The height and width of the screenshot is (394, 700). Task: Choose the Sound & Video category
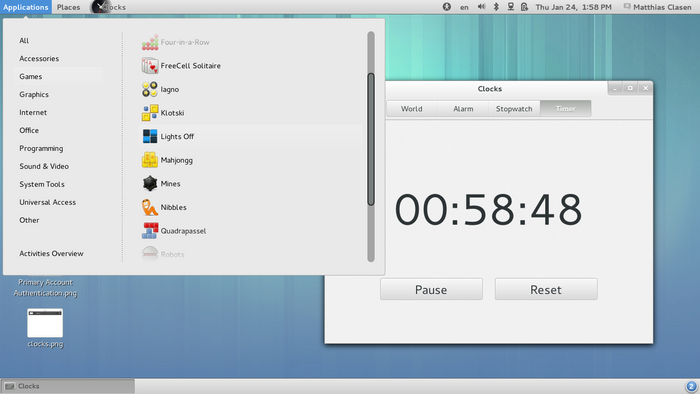(x=44, y=166)
